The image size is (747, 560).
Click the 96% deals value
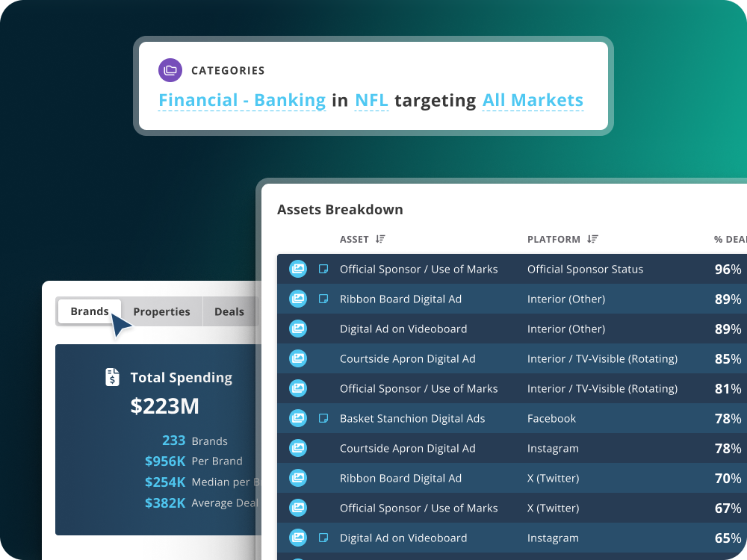(728, 269)
